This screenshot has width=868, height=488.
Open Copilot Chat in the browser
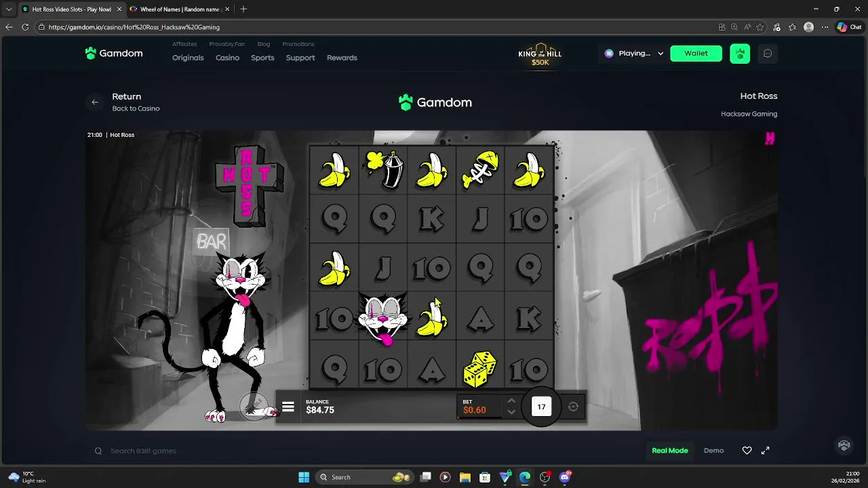[849, 27]
